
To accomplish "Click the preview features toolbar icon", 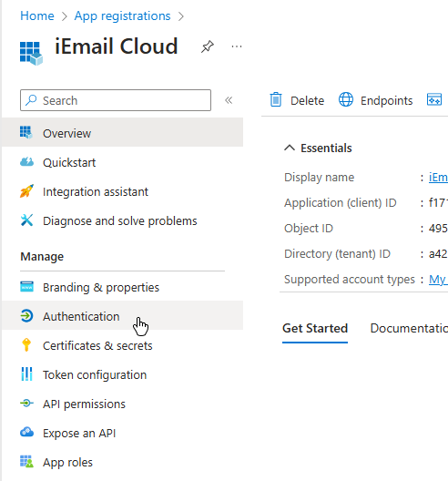I will pos(434,99).
